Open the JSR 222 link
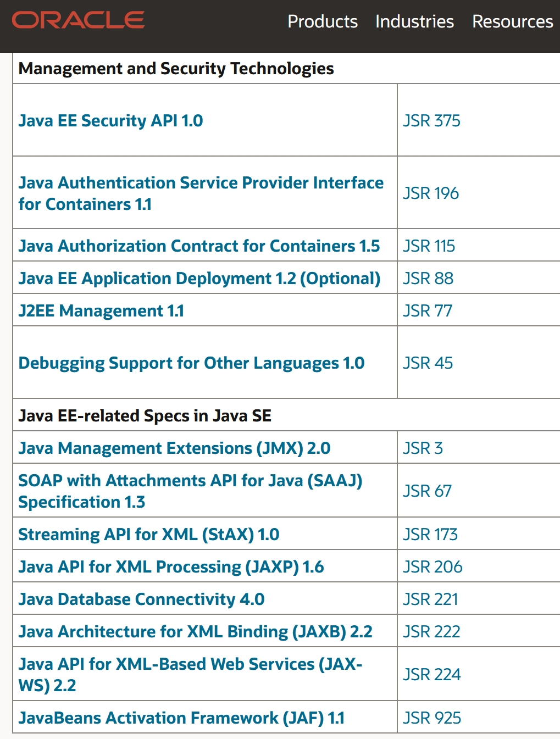The width and height of the screenshot is (560, 739). point(431,631)
